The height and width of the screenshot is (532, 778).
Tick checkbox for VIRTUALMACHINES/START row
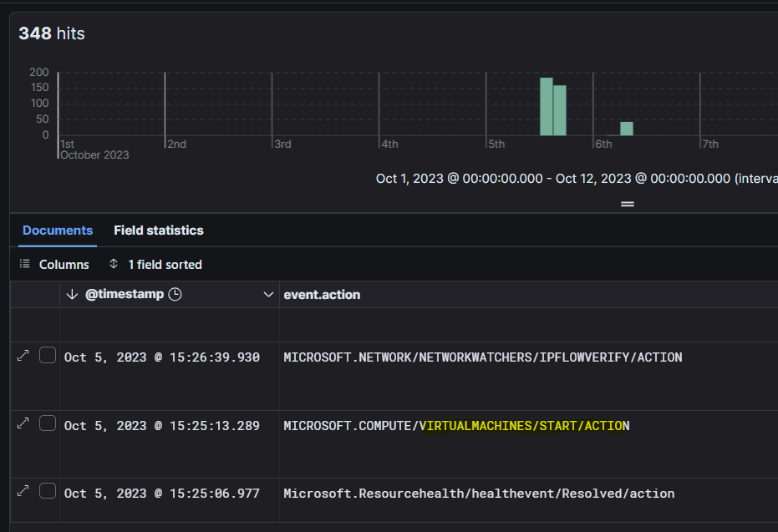[48, 424]
